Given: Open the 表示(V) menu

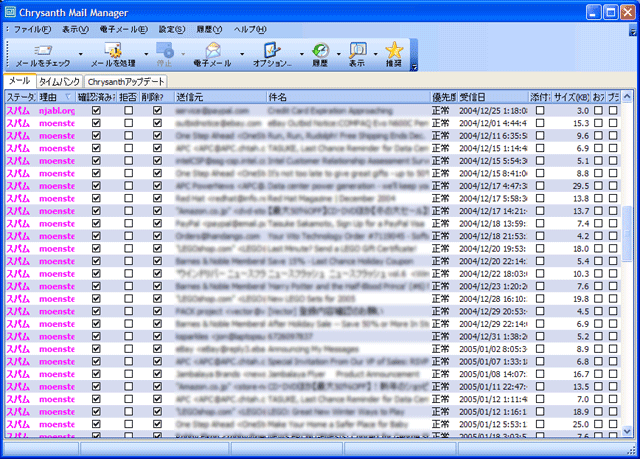Looking at the screenshot, I should 76,29.
